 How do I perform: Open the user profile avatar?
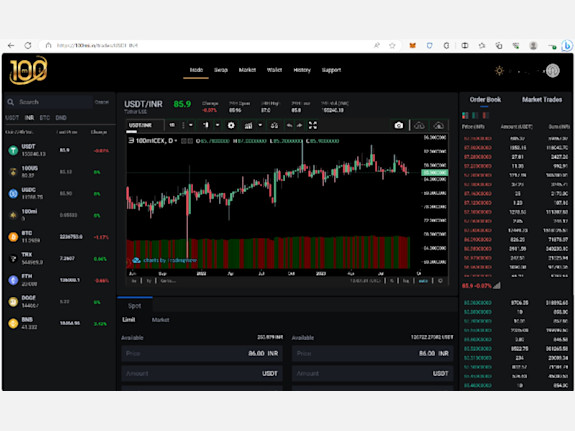click(x=553, y=70)
